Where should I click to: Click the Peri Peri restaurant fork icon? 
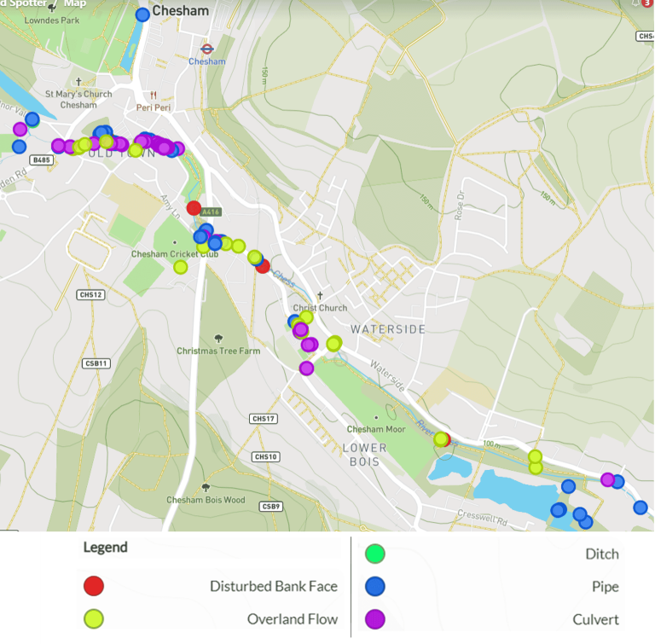(154, 96)
